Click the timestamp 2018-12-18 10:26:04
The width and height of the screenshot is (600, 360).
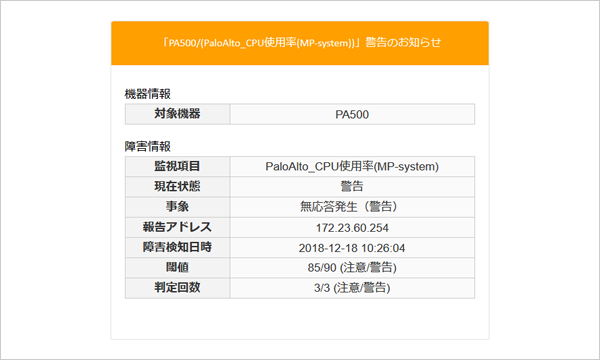[x=352, y=248]
